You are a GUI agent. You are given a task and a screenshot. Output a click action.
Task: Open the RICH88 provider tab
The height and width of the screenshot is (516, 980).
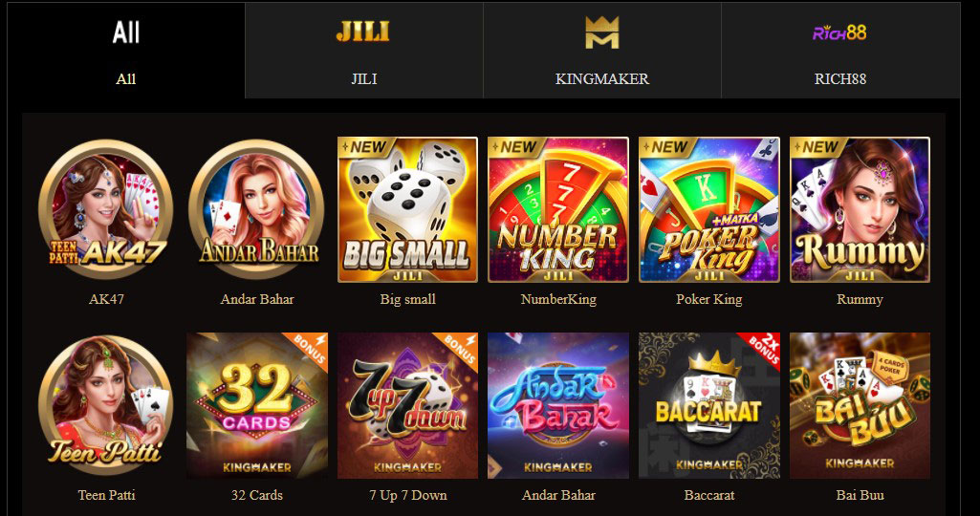coord(840,51)
